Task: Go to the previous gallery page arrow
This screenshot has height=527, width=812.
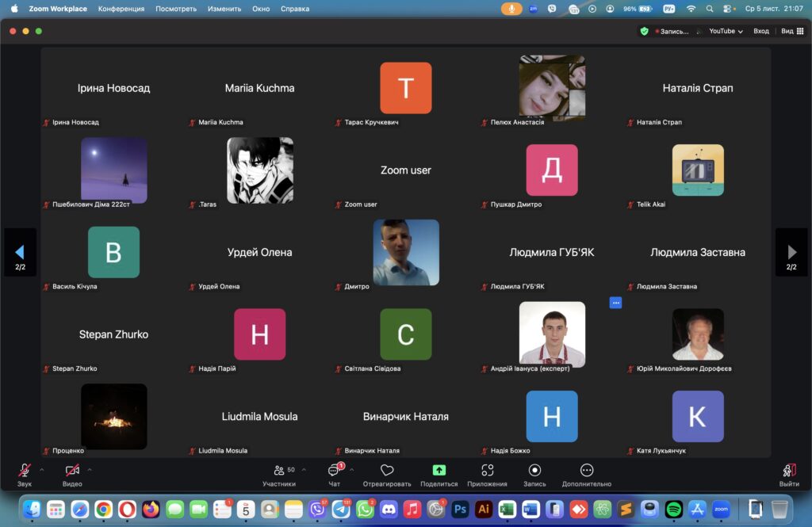Action: [20, 252]
